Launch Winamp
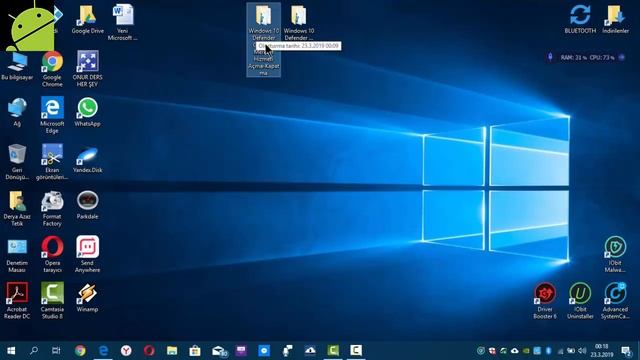 87,298
